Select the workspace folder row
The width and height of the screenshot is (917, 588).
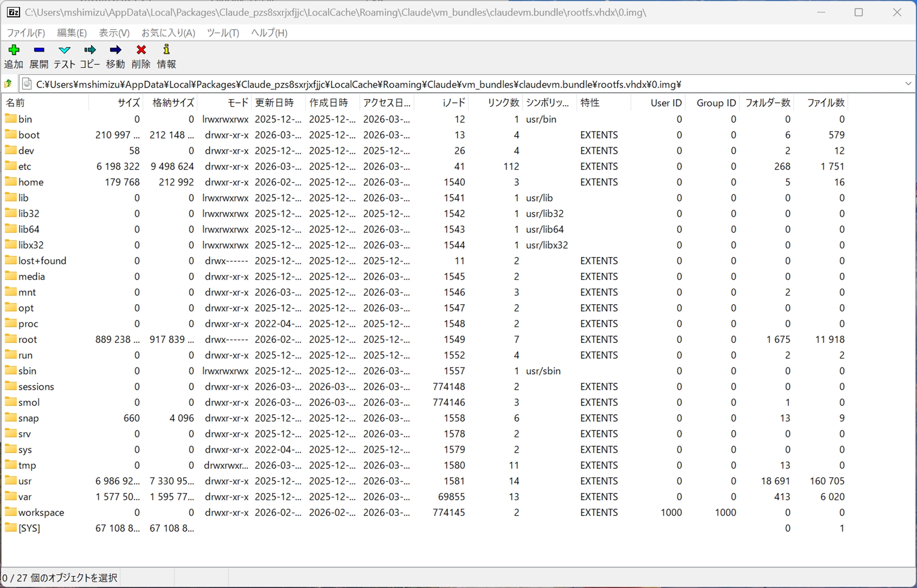(x=41, y=512)
